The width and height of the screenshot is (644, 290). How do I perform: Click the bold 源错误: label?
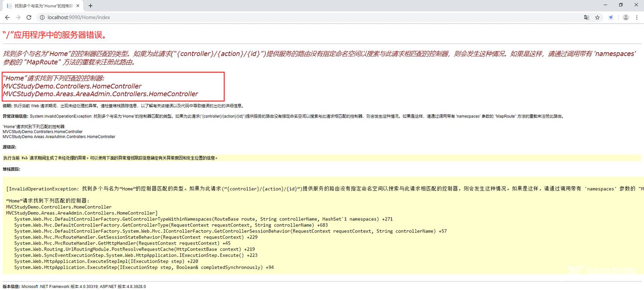9,147
